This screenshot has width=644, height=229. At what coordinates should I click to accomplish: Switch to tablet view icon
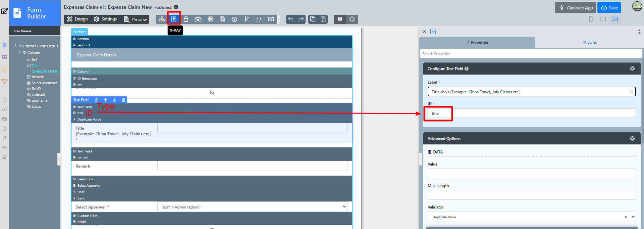click(x=603, y=19)
